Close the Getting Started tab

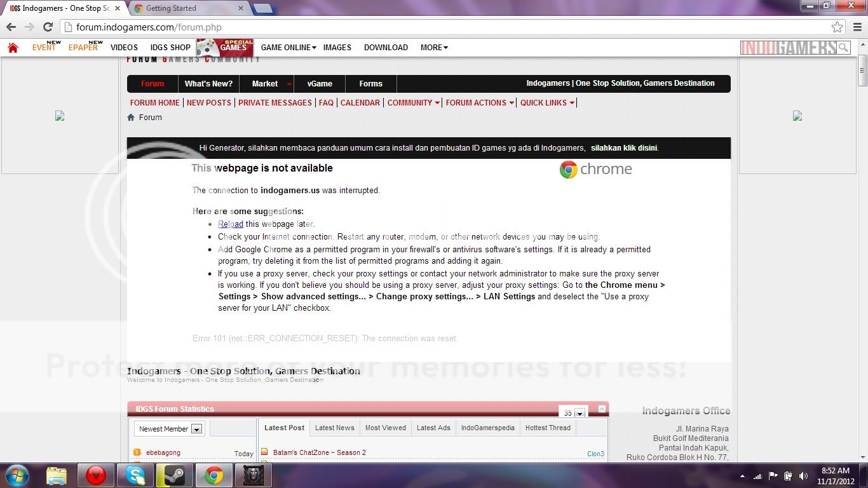(x=241, y=8)
